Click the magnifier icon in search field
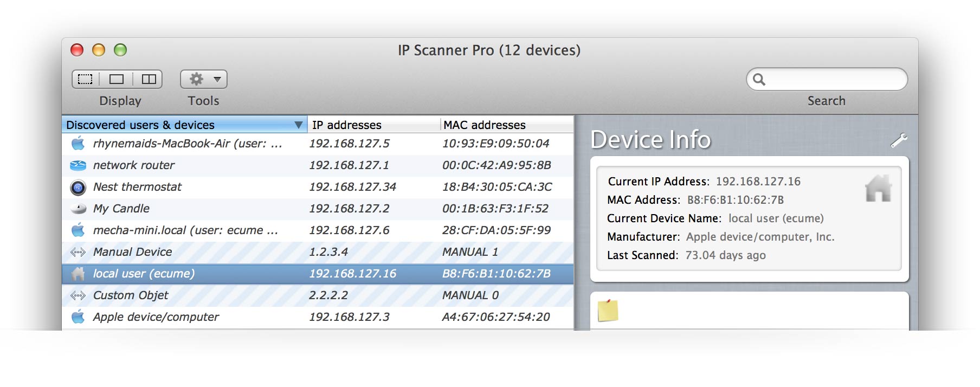 759,80
